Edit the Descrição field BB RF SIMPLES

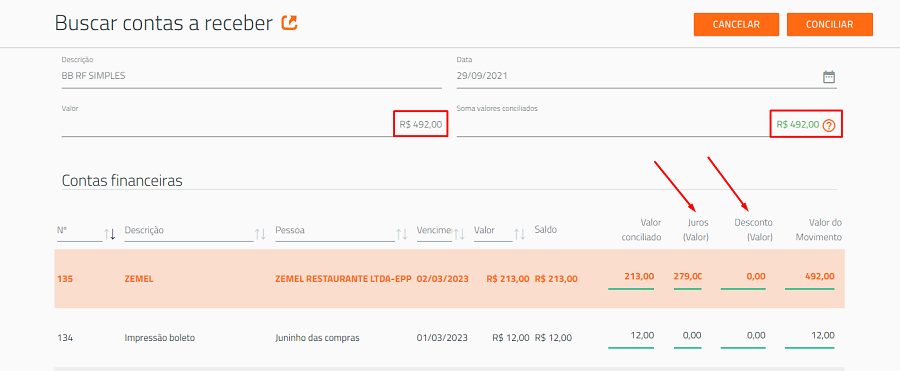(x=251, y=76)
